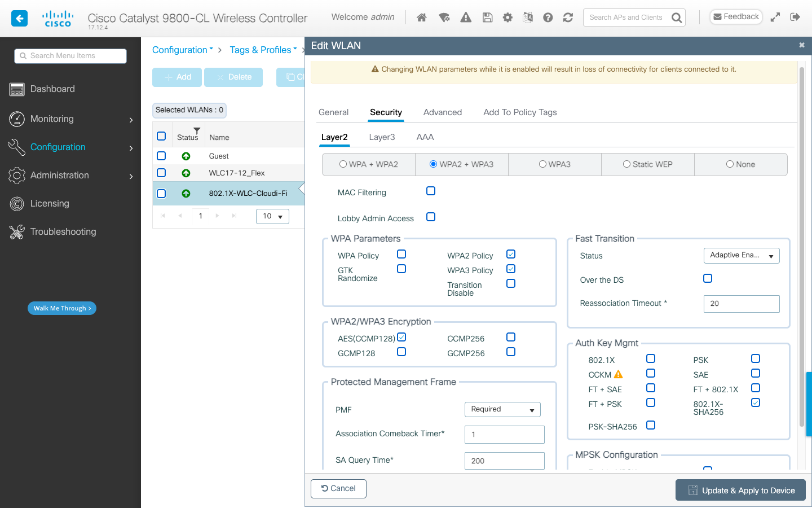Start the Walk Me Through guide
Viewport: 812px width, 508px height.
point(61,308)
